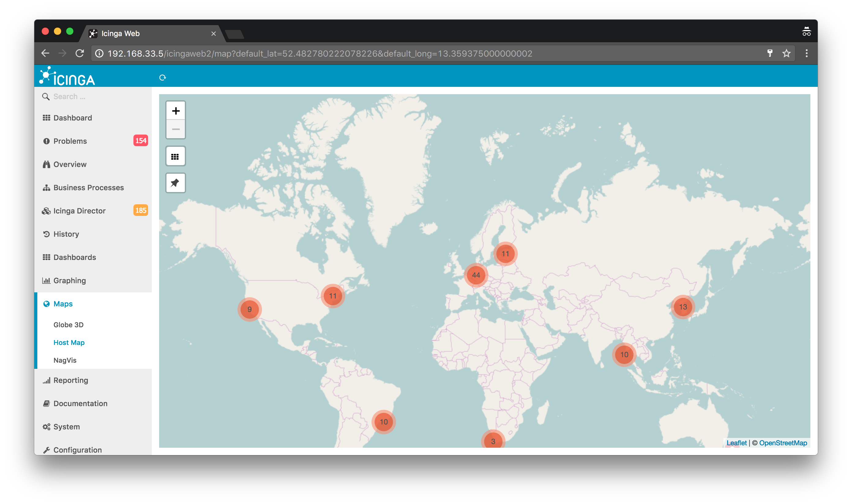Click the History clock icon
This screenshot has height=504, width=852.
click(x=46, y=234)
